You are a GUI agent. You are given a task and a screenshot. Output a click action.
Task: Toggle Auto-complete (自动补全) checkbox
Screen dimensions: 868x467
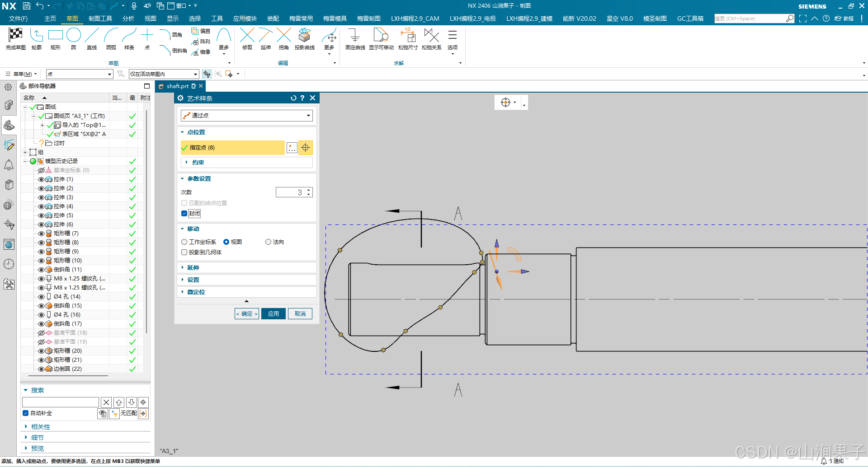26,413
